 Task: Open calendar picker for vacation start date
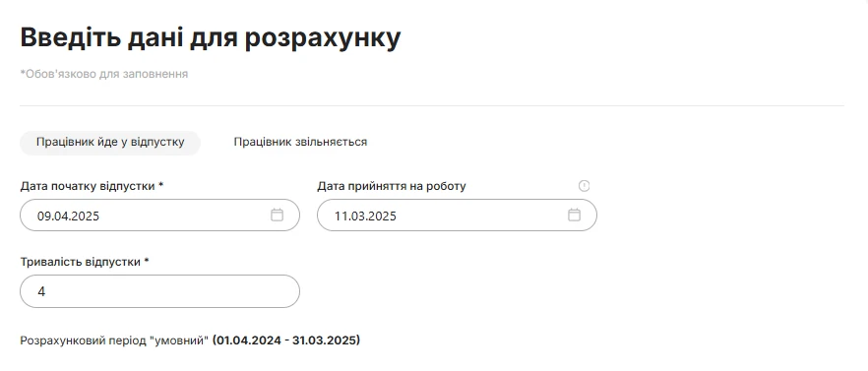coord(277,215)
